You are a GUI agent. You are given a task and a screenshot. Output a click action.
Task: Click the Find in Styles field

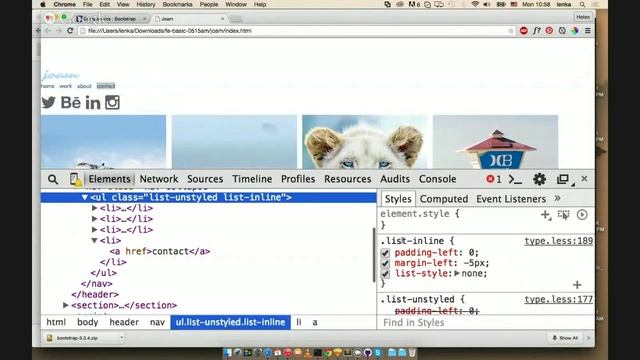(x=486, y=323)
